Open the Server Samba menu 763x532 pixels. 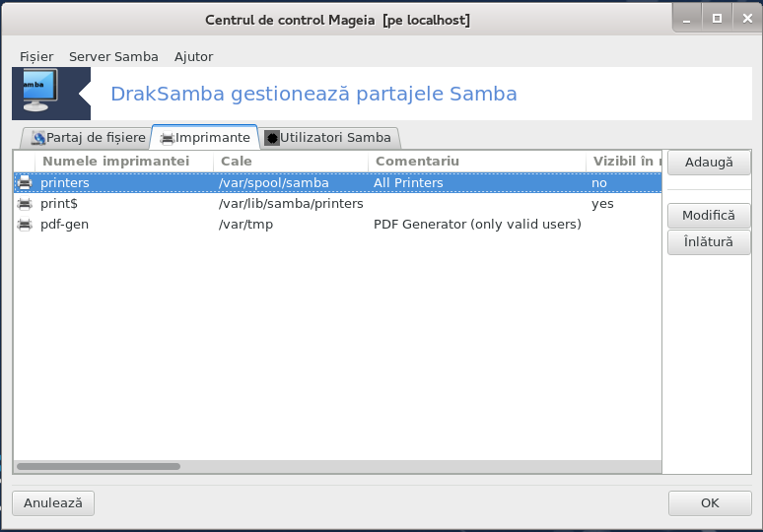pos(113,57)
